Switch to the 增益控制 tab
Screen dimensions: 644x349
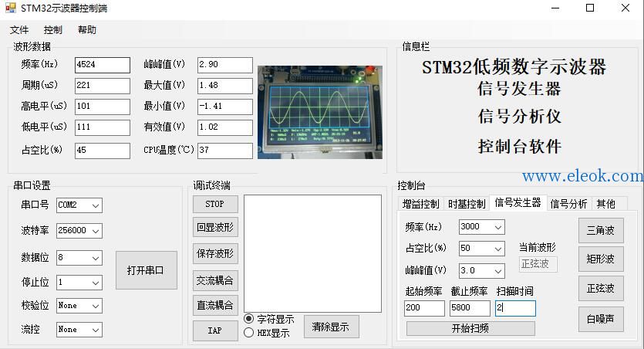(x=420, y=204)
